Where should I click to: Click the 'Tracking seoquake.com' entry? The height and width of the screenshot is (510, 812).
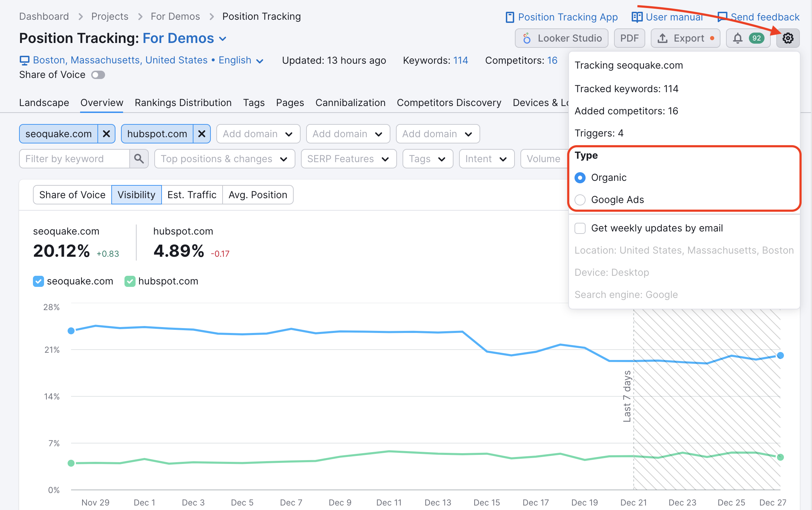(x=629, y=65)
